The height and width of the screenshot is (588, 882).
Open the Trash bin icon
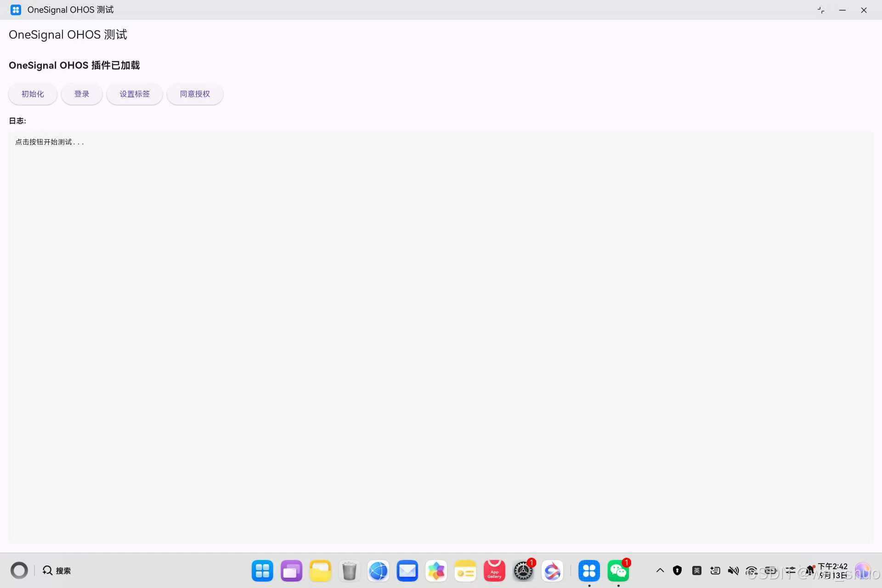[349, 571]
